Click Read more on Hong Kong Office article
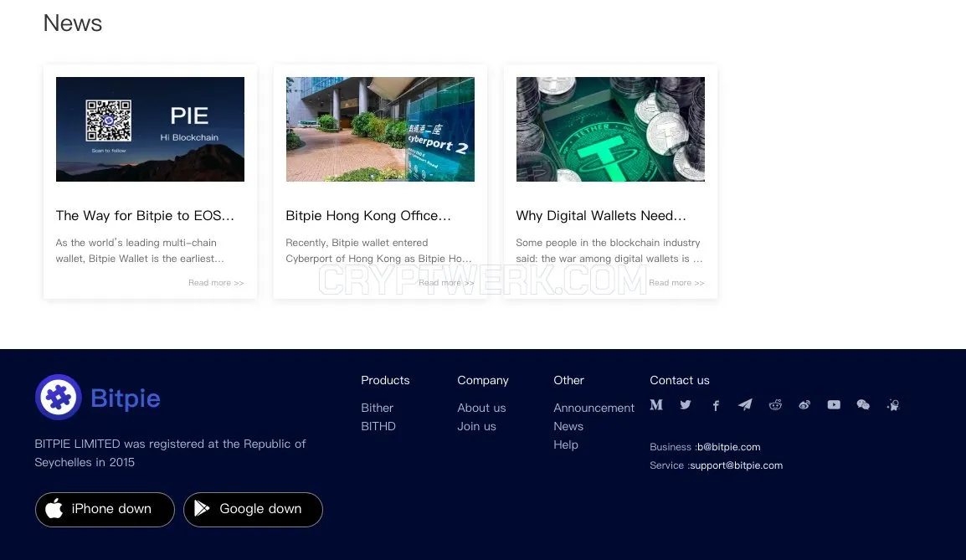The width and height of the screenshot is (966, 560). click(446, 283)
